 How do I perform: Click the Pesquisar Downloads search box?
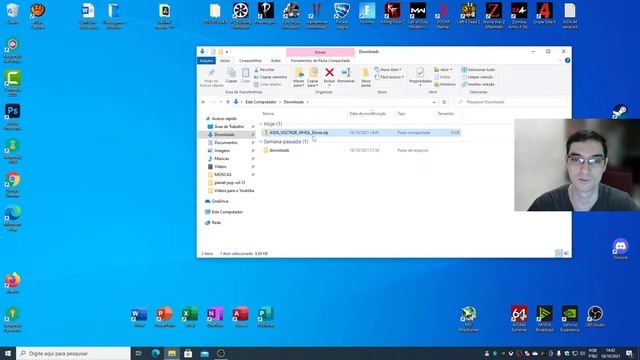point(511,102)
